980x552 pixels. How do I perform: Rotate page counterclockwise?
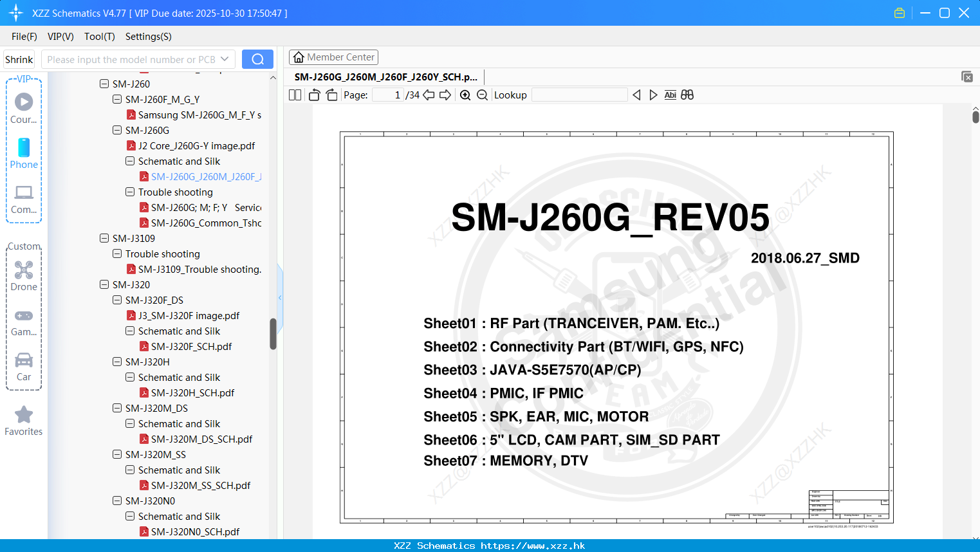pos(315,95)
